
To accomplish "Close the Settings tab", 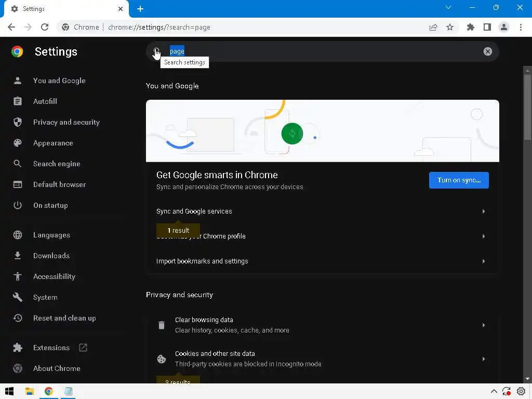I will tap(121, 9).
